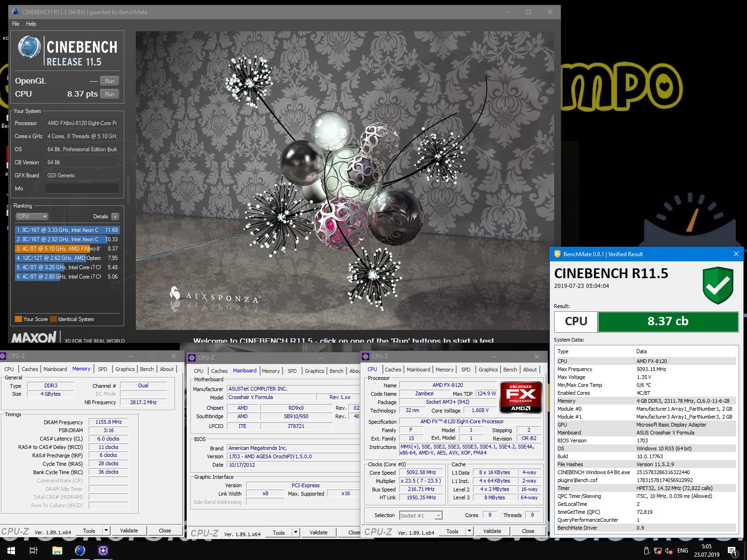Switch to Cinebench taskbar icon
This screenshot has height=560, width=747.
80,551
